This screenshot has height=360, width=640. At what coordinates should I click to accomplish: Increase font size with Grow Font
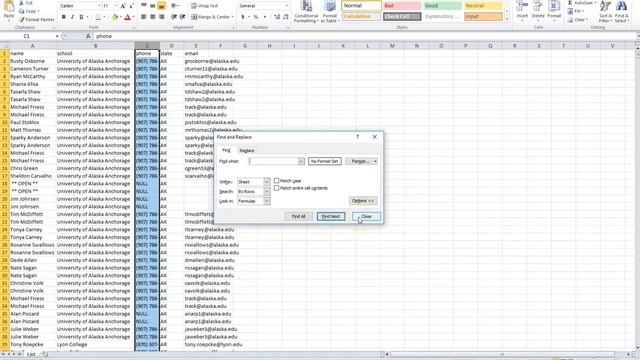coord(123,6)
